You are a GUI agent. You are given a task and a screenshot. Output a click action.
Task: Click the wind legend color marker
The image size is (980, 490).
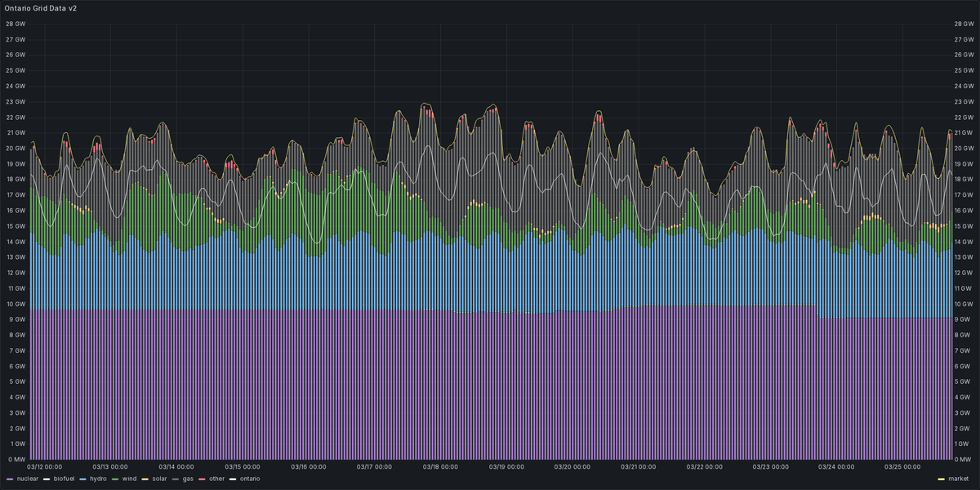click(115, 479)
